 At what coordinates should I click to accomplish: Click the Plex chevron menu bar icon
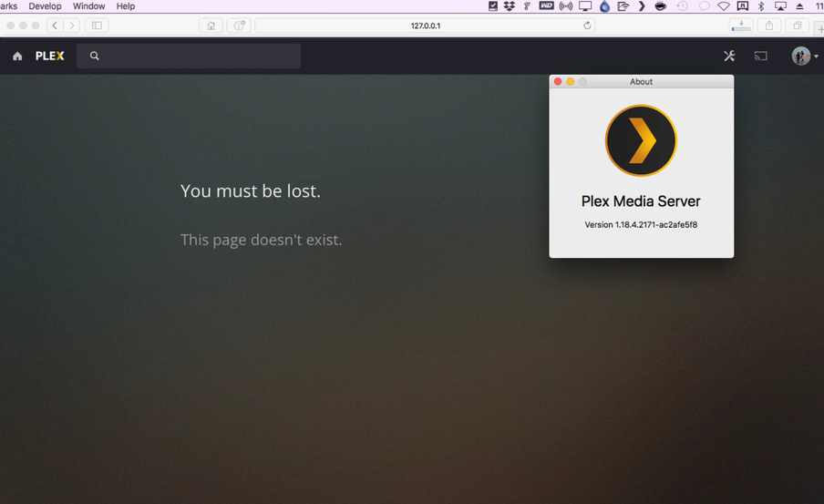pos(642,6)
